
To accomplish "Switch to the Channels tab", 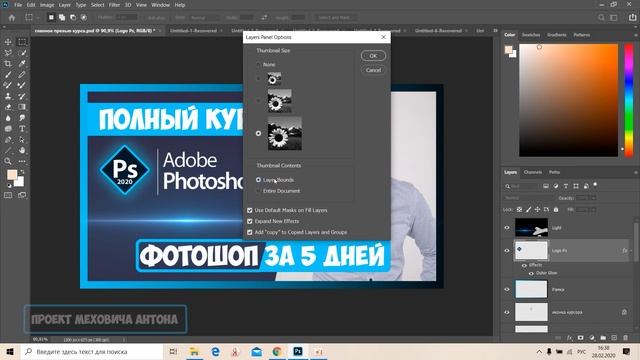I will [533, 172].
